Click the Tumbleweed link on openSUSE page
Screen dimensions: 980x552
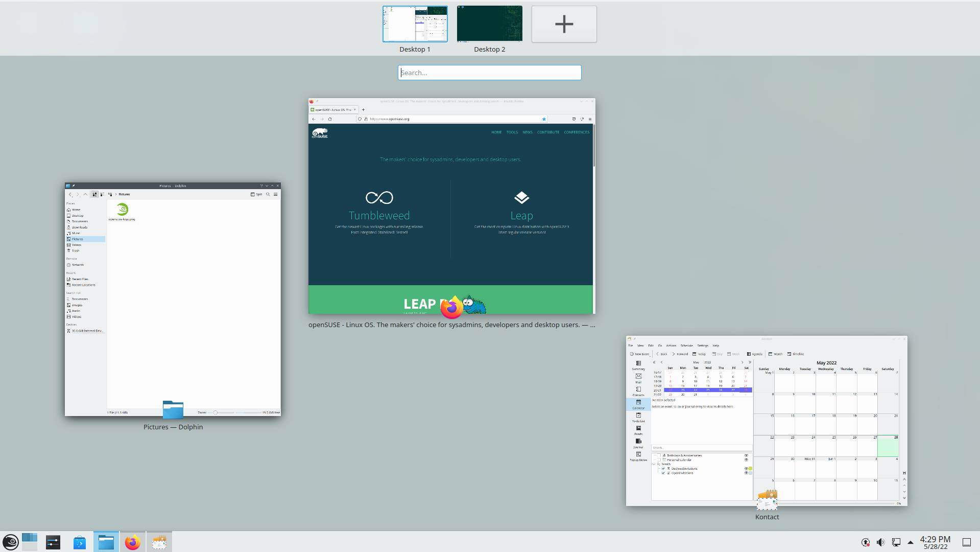[379, 216]
